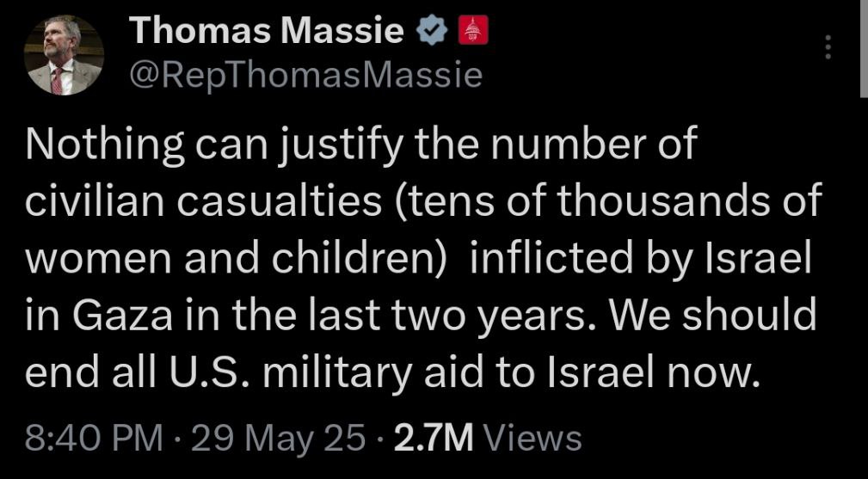Click the scrollbar thumb at window edge
The image size is (868, 479).
tap(864, 49)
